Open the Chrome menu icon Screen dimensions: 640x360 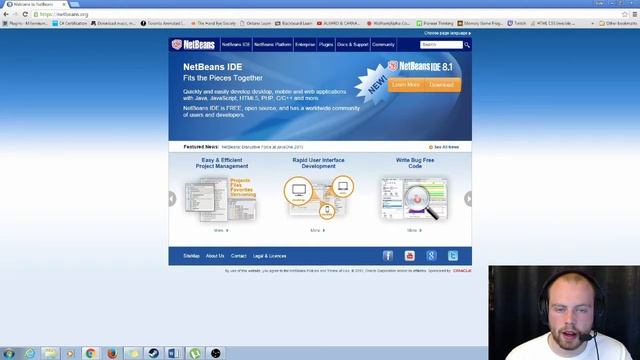click(x=635, y=14)
